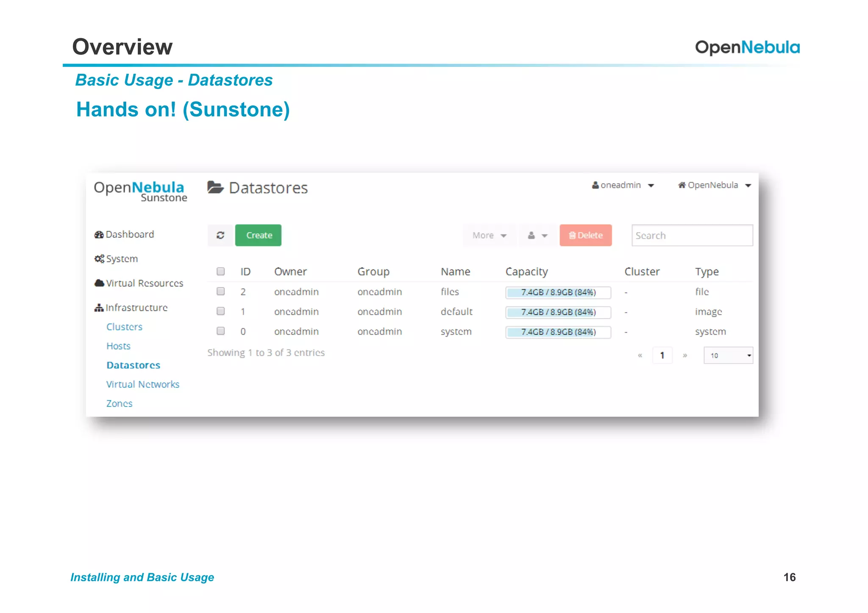Click the home icon beside OpenNebula
Viewport: 868px width, 613px height.
tap(682, 185)
